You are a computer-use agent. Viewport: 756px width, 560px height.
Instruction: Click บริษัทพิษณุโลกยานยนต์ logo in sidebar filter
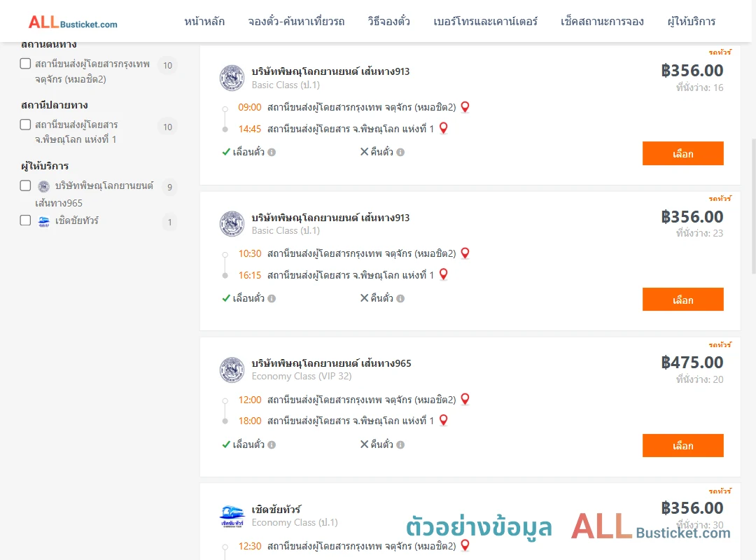pos(44,186)
